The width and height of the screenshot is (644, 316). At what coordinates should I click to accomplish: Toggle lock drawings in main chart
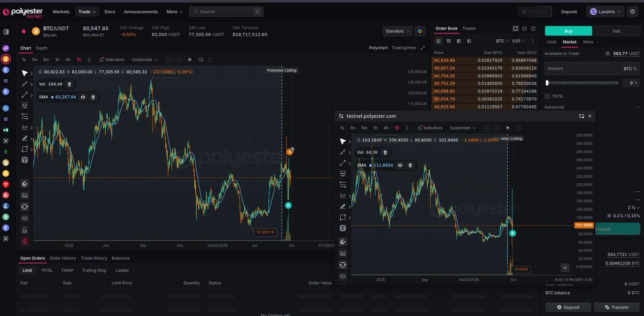tap(25, 230)
